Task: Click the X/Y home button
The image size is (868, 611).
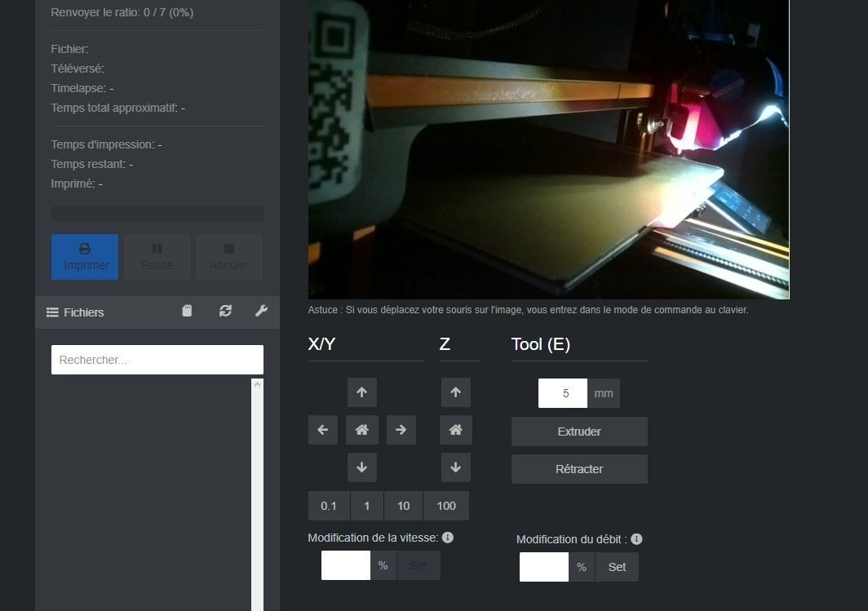Action: coord(362,430)
